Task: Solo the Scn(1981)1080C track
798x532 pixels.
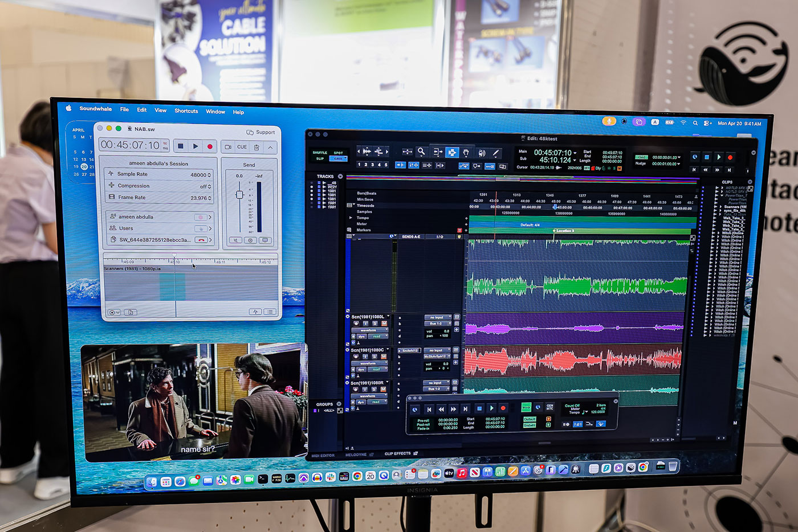Action: tap(375, 357)
